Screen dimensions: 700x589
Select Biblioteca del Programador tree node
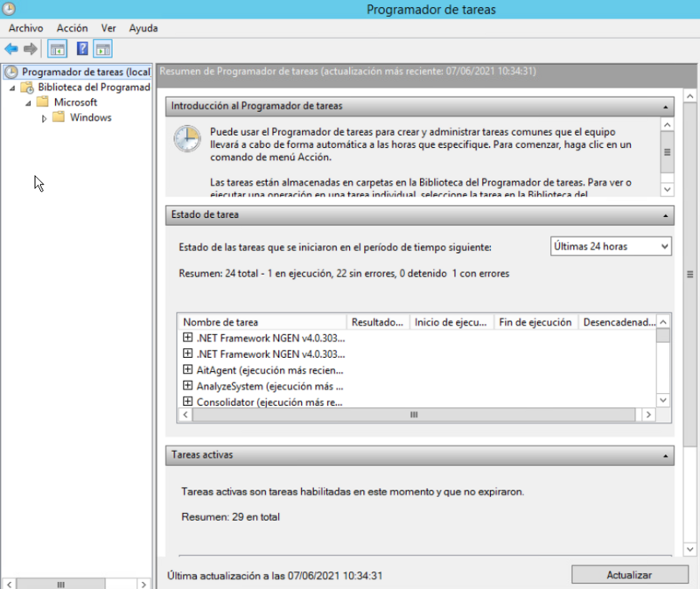point(94,88)
